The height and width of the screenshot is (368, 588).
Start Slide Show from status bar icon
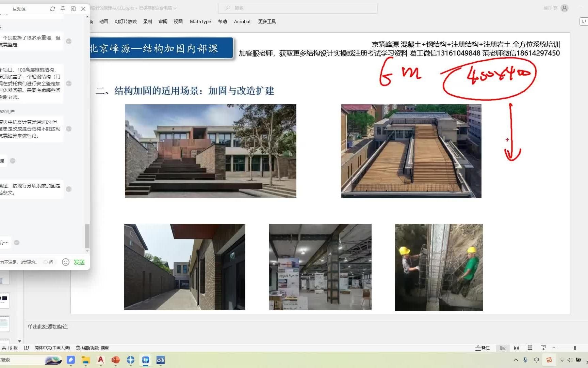point(544,348)
